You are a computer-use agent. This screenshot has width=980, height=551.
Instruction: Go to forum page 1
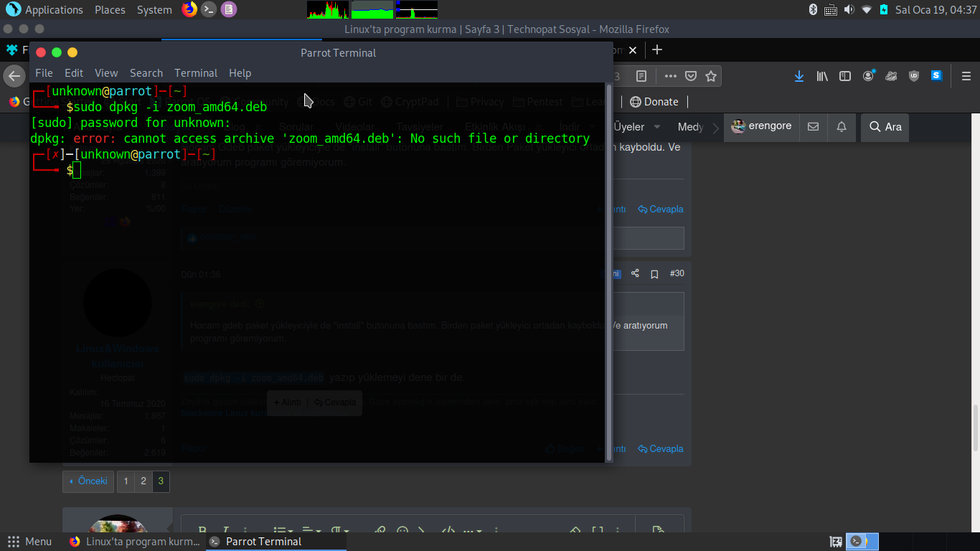126,481
